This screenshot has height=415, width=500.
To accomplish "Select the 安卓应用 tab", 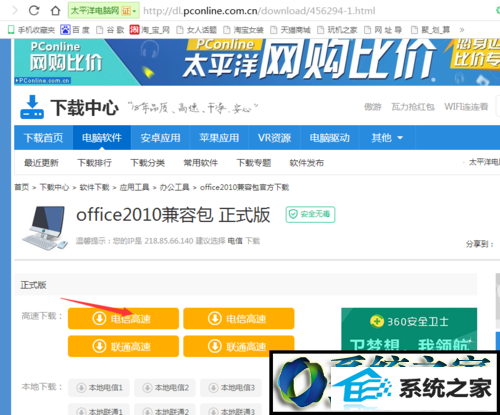I will [x=160, y=138].
